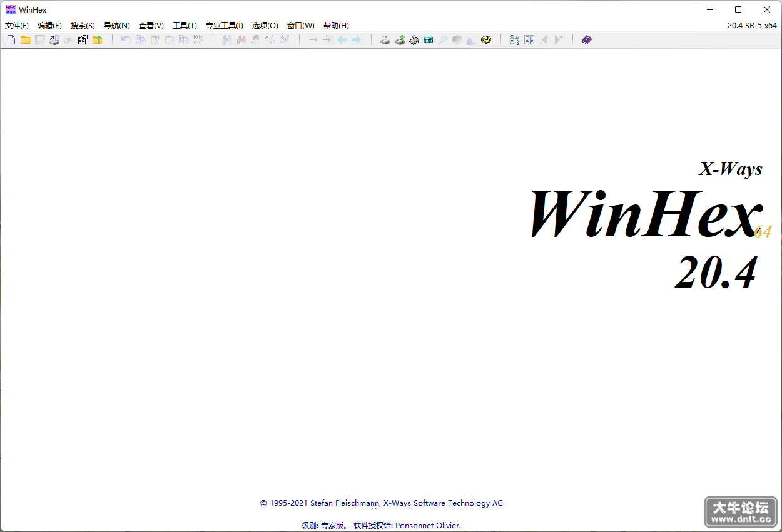
Task: Click the copyright line "© 1995-2021 Stefan Fleischmann"
Action: click(321, 503)
